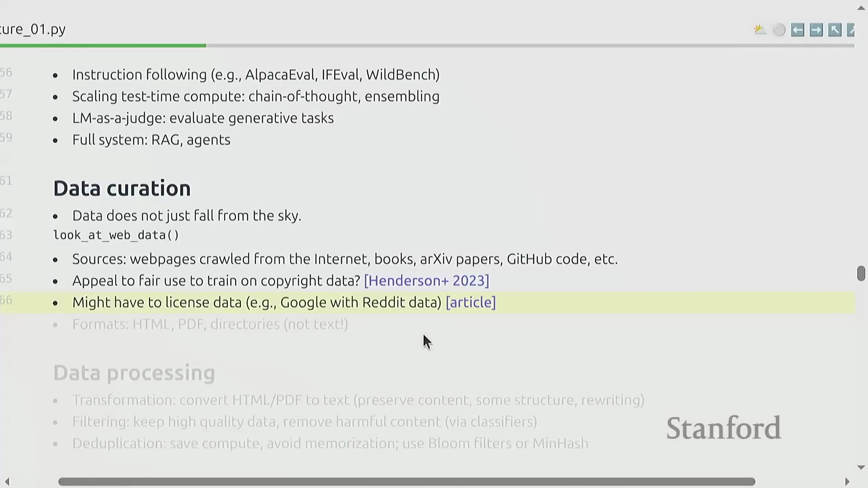Click the scroll down arrow at bottom right
Viewport: 868px width, 488px height.
coord(861,468)
